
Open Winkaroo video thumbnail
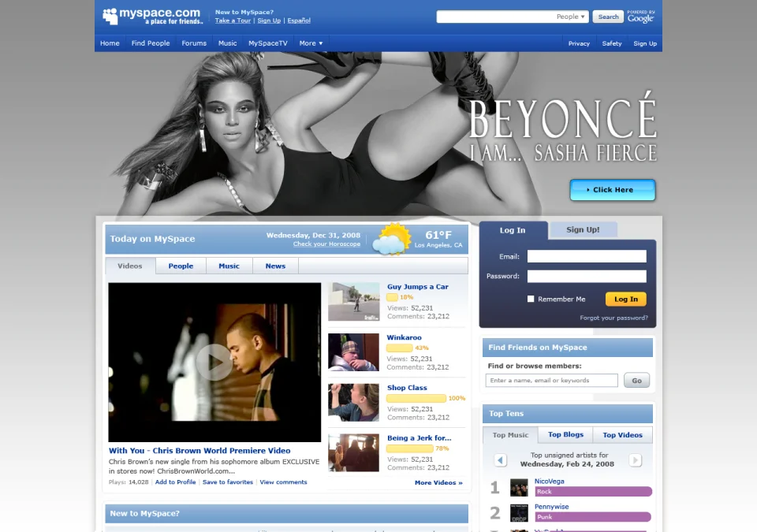coord(354,352)
